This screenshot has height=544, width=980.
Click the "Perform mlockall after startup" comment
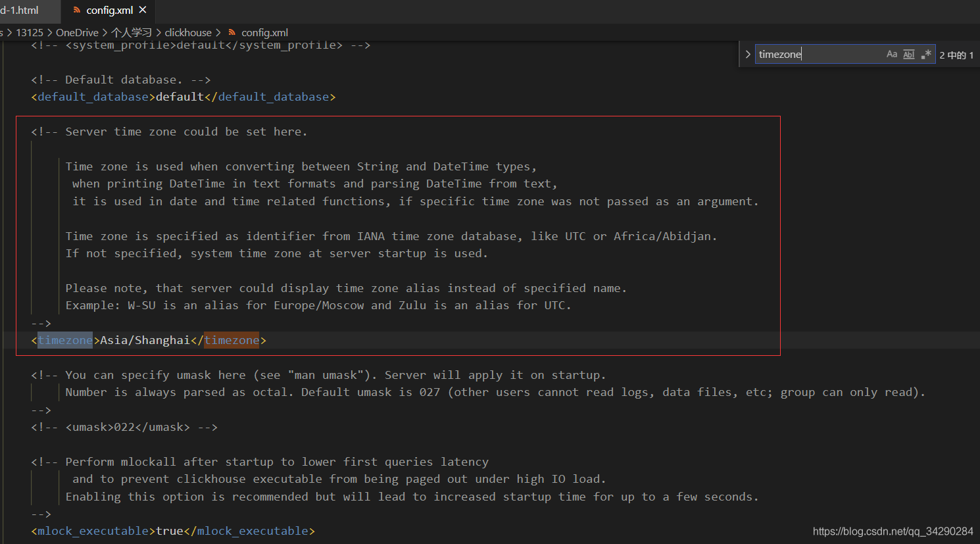260,462
